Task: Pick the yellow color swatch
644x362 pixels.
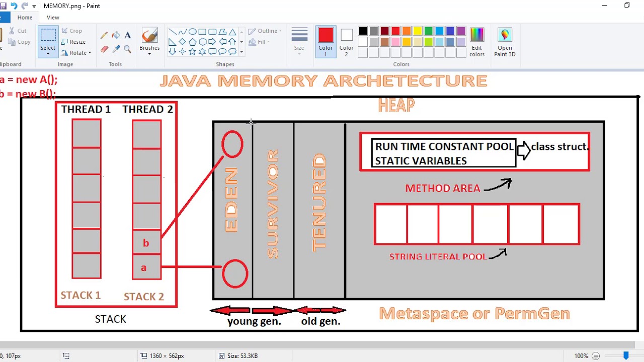Action: point(418,31)
